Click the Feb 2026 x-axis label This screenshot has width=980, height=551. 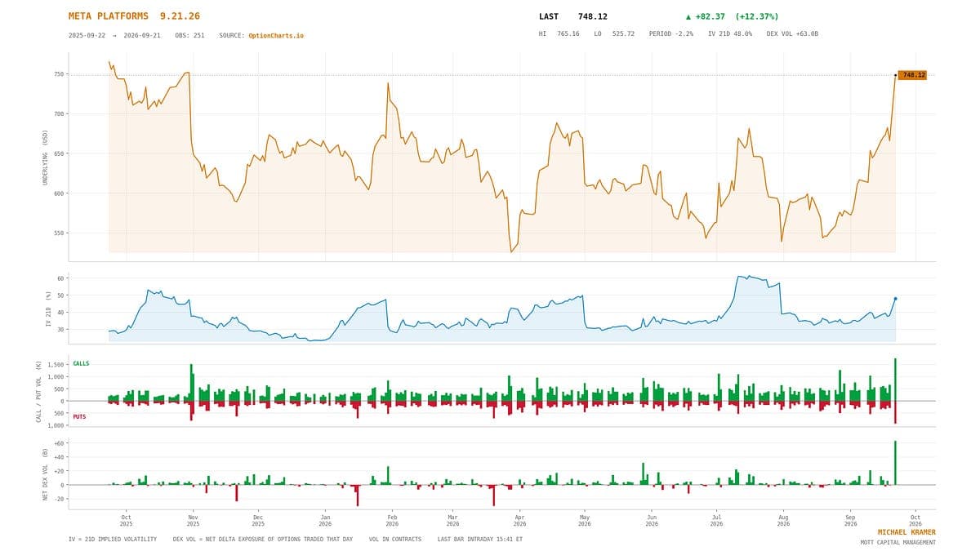point(392,520)
